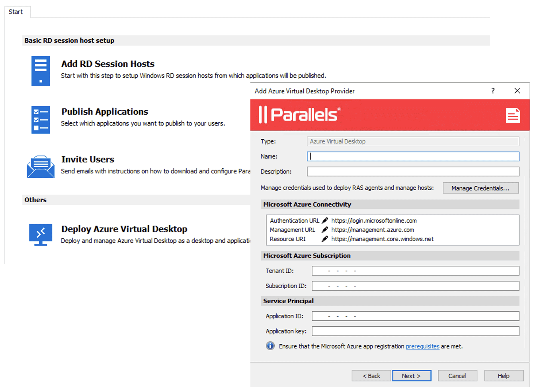The image size is (537, 392).
Task: Edit Resource URI with the pencil icon
Action: click(x=325, y=239)
